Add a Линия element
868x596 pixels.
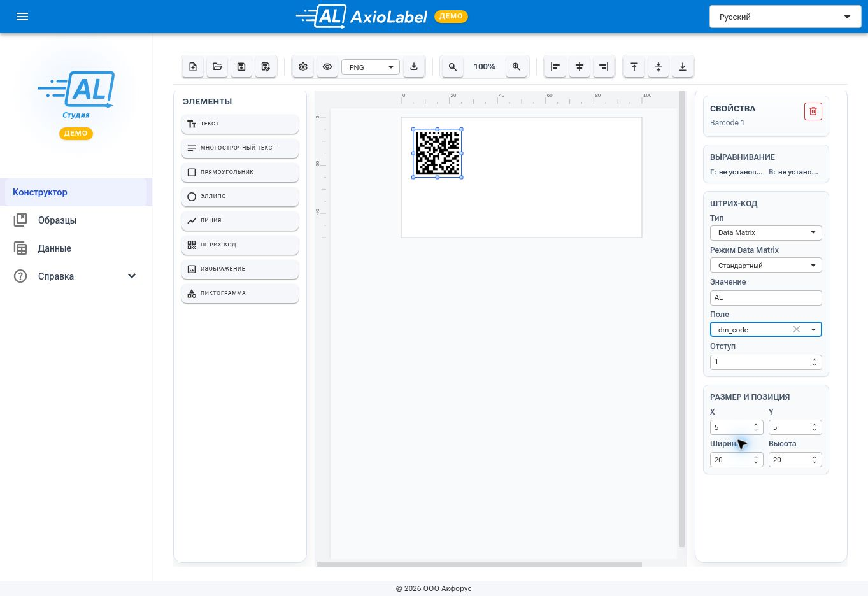pos(240,221)
